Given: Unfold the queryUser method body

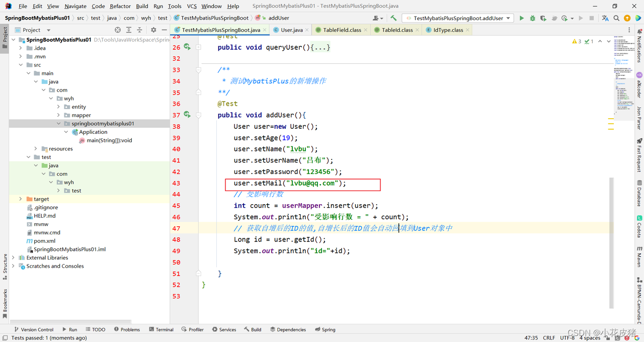Looking at the screenshot, I should [x=199, y=47].
